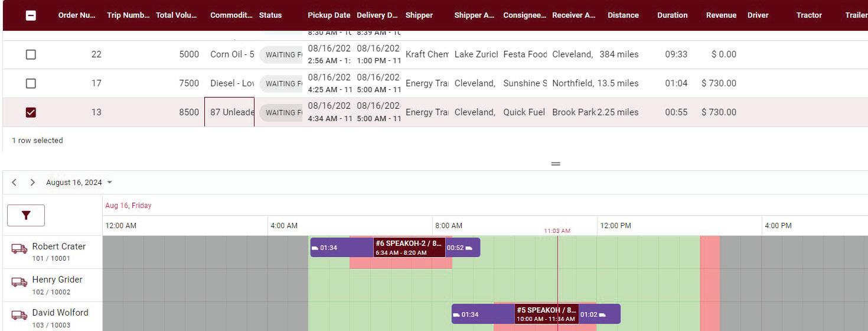Uncheck the selected order 13 checkbox
868x331 pixels.
point(31,112)
